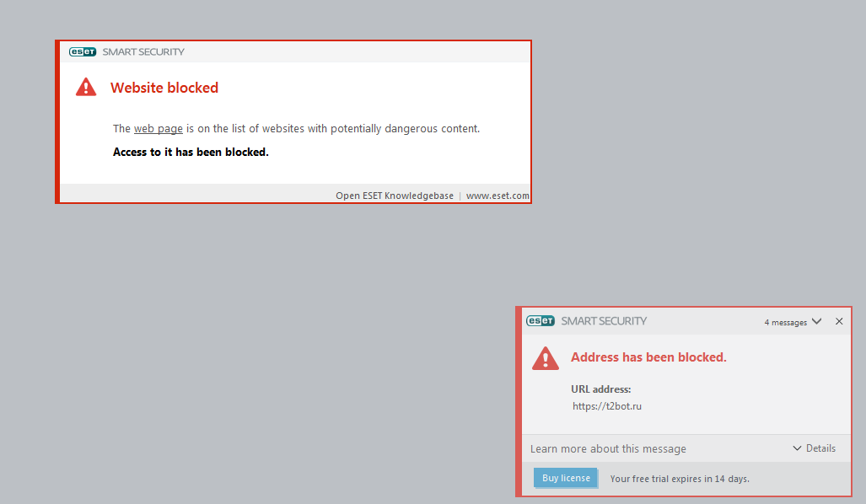Click the ESET logo in the notification popup
866x504 pixels.
point(541,321)
